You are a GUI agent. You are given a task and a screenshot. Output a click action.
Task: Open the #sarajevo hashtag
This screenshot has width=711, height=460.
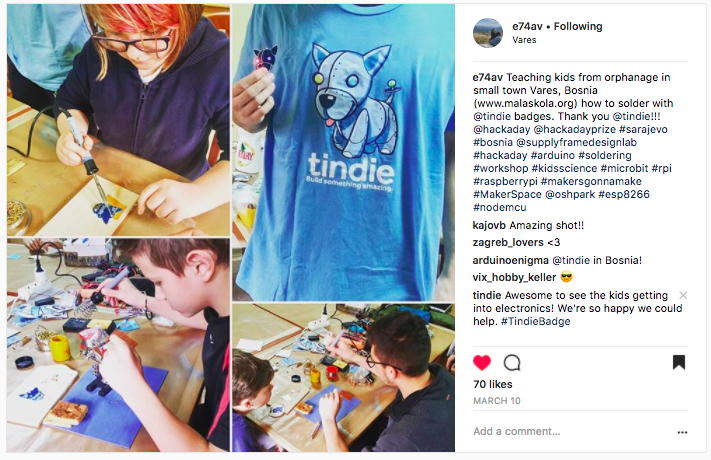[x=643, y=129]
